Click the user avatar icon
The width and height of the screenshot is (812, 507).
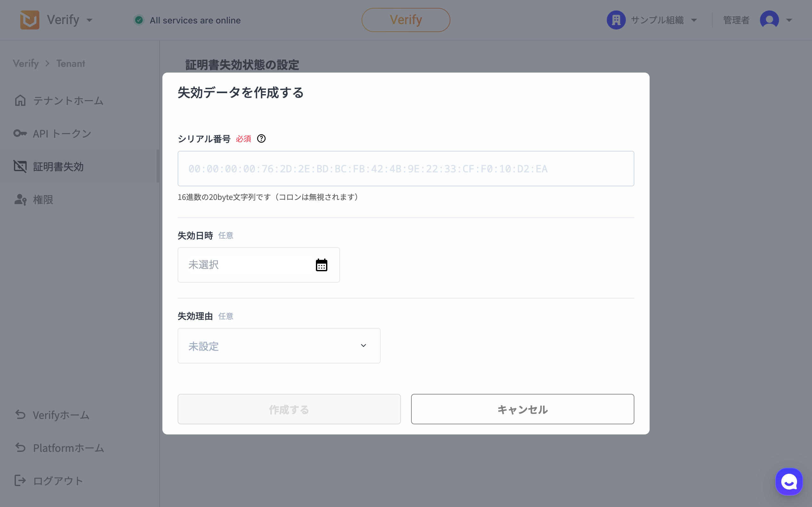click(769, 20)
